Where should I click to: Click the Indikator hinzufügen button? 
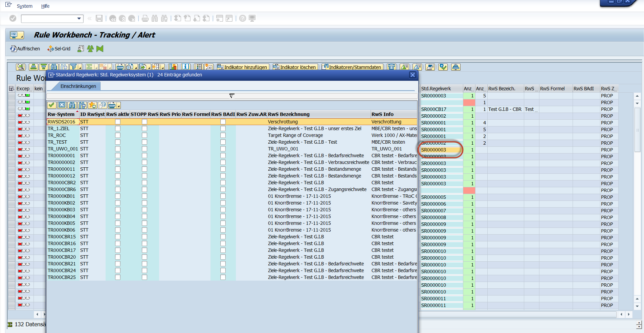[243, 67]
